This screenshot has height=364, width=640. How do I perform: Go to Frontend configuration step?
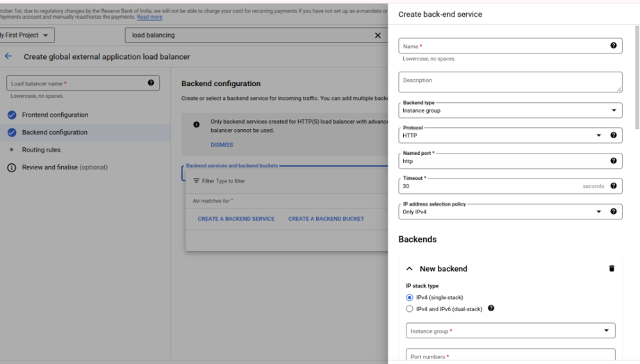(55, 115)
